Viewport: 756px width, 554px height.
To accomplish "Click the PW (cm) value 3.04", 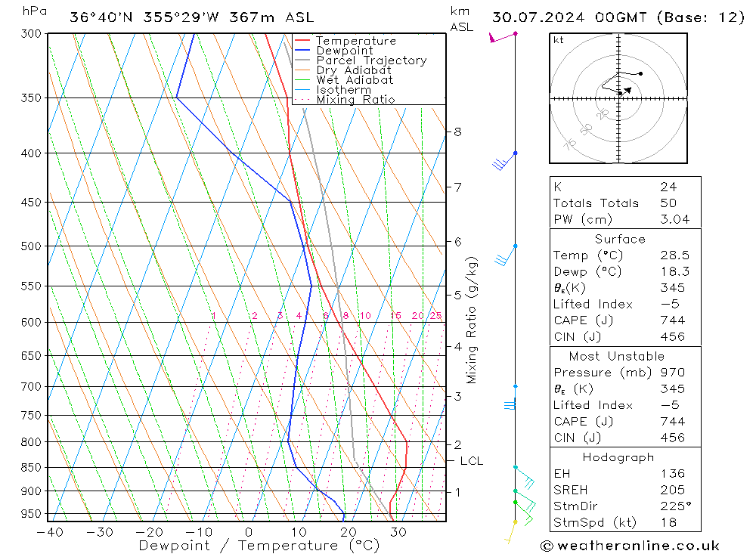I will [674, 219].
